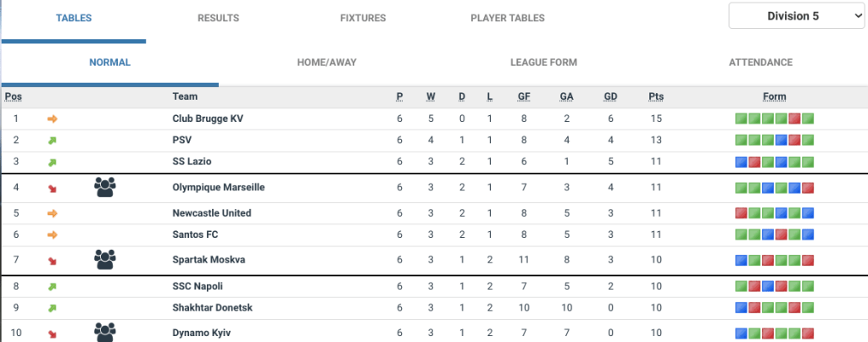Click Newcastle United's orange sideways arrow
This screenshot has height=342, width=868.
pos(53,213)
